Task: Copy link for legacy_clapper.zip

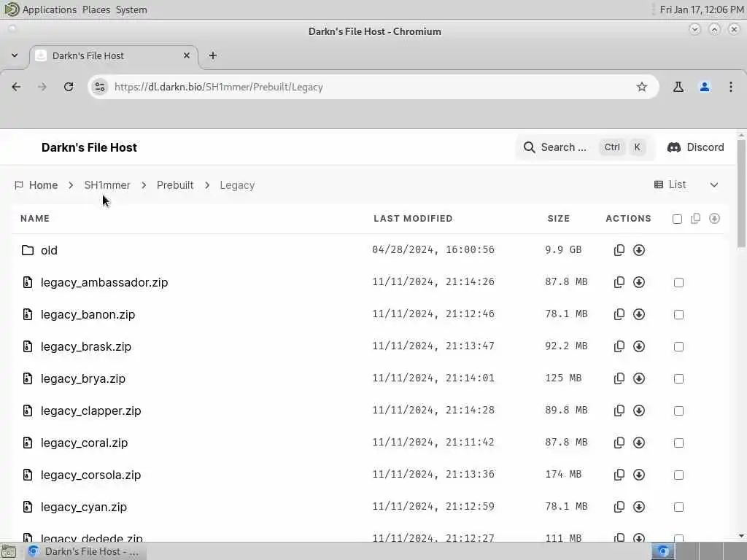Action: (619, 411)
